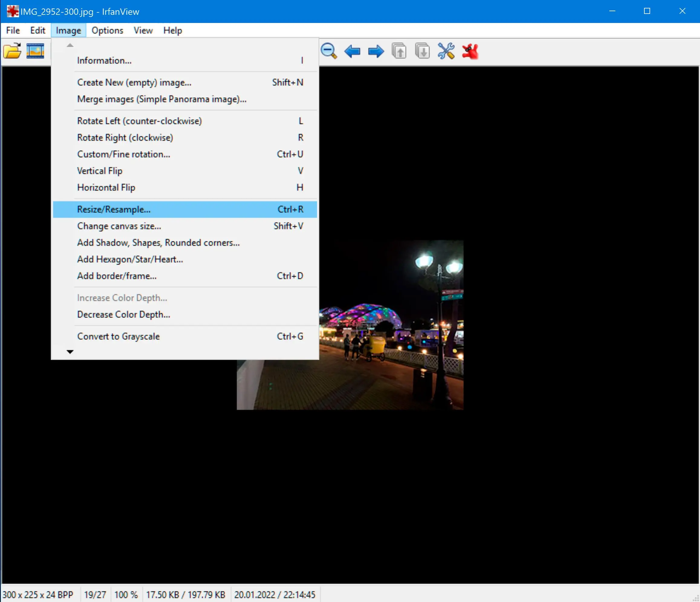Screen dimensions: 700x602
Task: Click the zoom out magnifier icon
Action: click(x=329, y=51)
